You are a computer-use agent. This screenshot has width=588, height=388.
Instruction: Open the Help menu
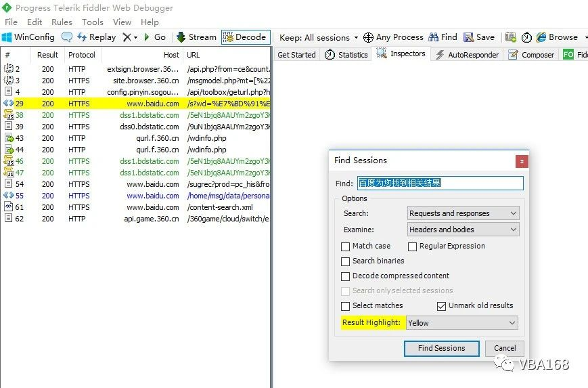(150, 22)
